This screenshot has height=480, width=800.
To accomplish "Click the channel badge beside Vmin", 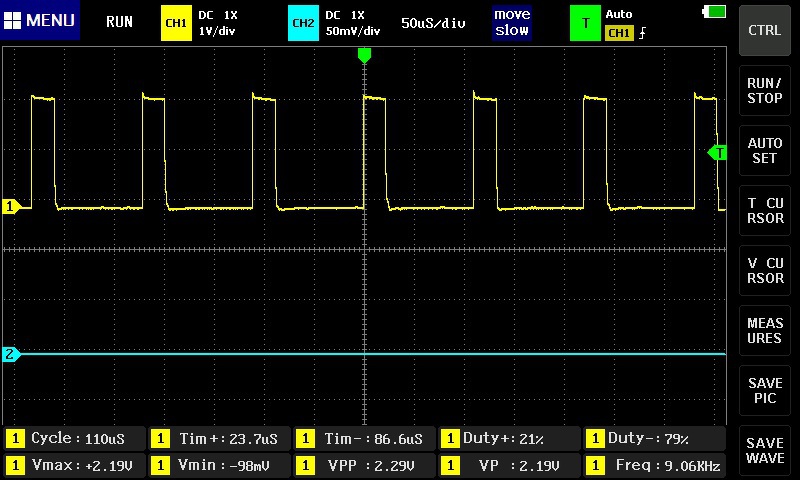I will click(160, 465).
